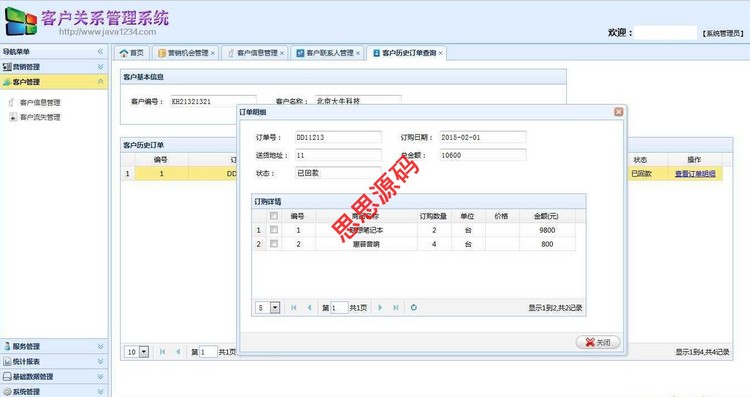Refresh the 订购详情 grid
750x397 pixels.
click(x=414, y=308)
